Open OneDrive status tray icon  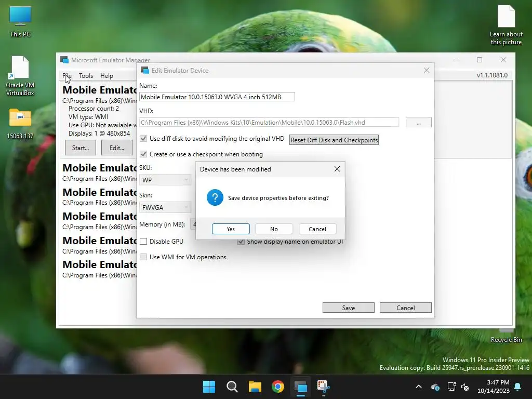pyautogui.click(x=435, y=387)
